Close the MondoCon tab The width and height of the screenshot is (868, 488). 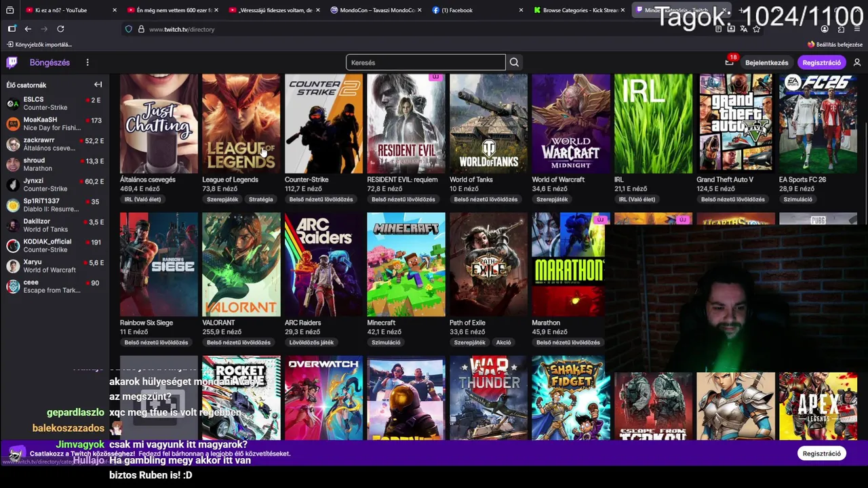pos(419,10)
